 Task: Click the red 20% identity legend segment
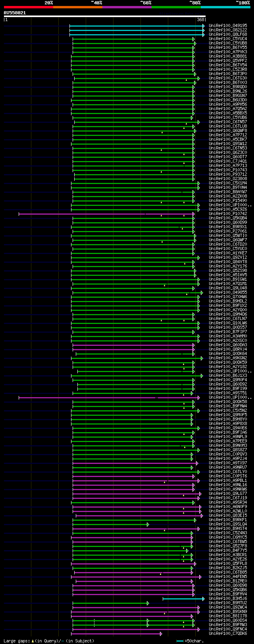(28, 7)
